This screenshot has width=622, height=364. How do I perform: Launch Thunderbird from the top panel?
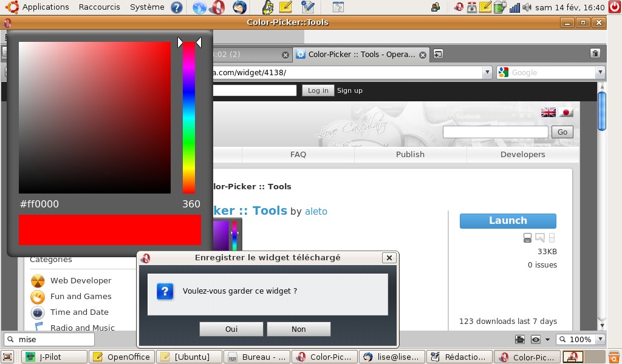click(240, 7)
